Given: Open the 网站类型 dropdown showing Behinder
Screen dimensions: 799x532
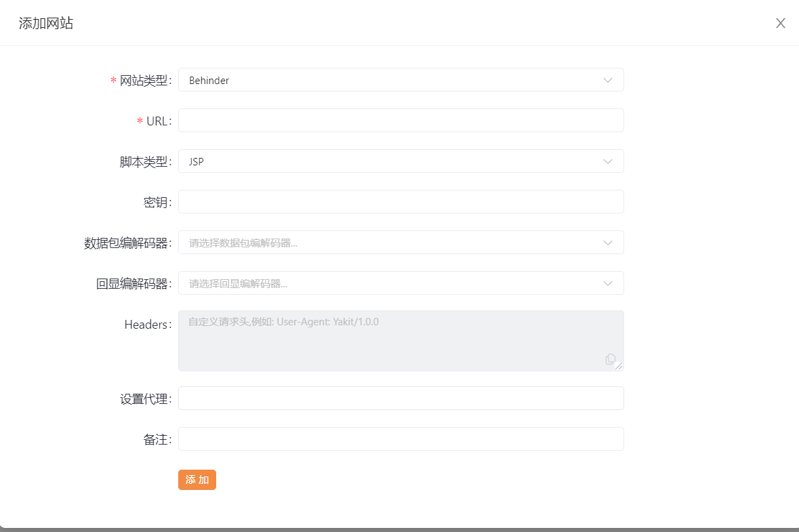Looking at the screenshot, I should click(400, 79).
